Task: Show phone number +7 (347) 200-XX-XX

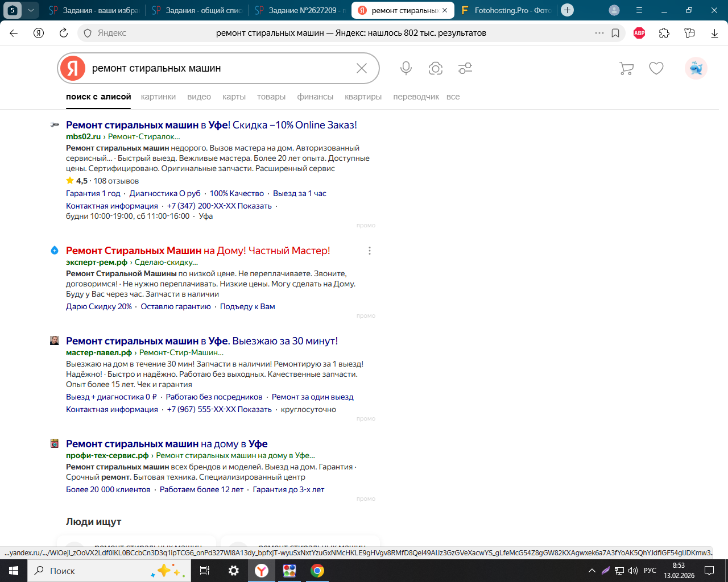Action: (220, 206)
